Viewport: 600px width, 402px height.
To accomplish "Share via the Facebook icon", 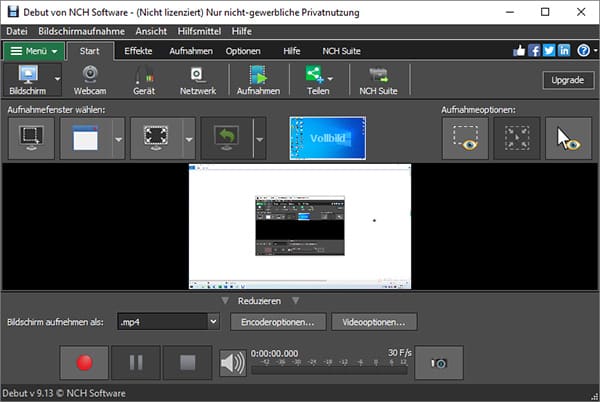I will click(x=534, y=50).
